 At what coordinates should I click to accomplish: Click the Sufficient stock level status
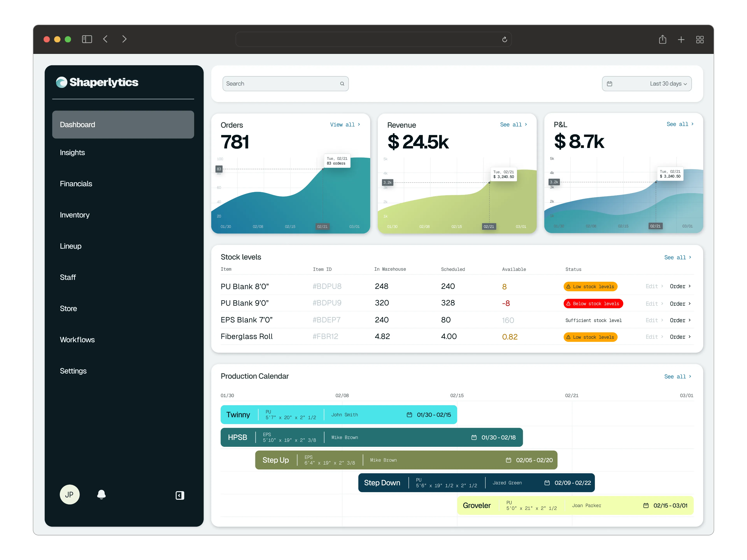coord(593,320)
